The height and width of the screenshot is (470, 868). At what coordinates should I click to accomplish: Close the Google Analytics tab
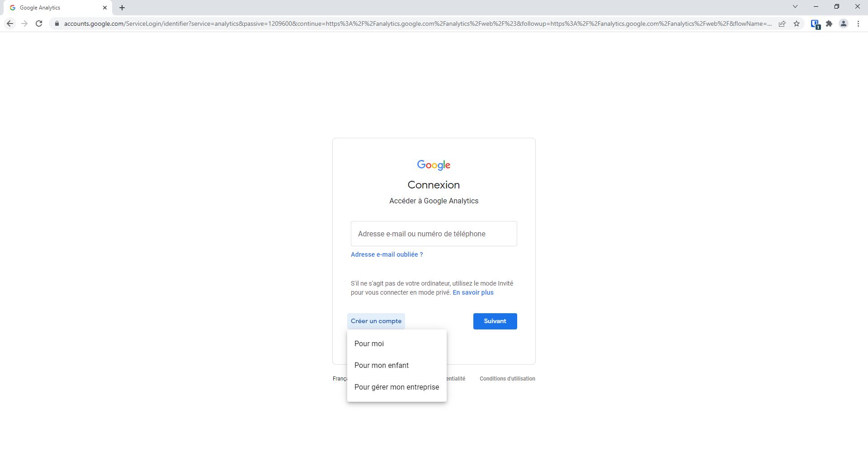tap(105, 8)
